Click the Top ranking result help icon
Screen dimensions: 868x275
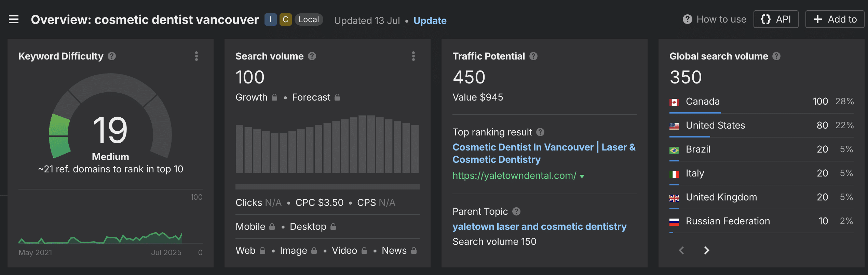click(540, 132)
